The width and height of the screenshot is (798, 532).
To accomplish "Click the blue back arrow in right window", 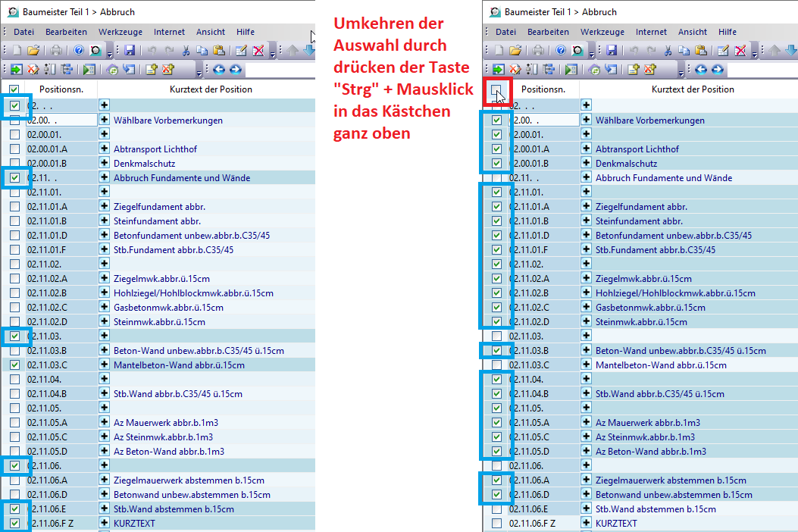I will pos(701,70).
